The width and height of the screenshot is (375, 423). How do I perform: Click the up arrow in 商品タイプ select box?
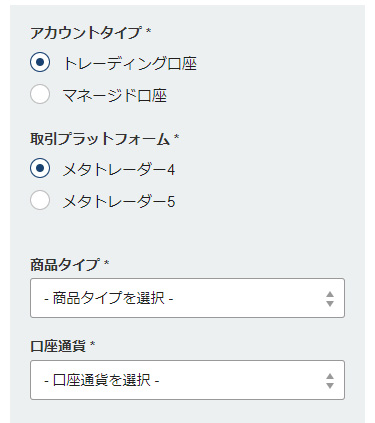point(330,294)
